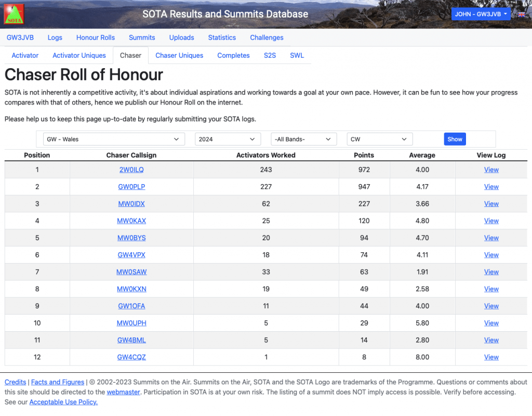
Task: Open callsign MW0UPH link
Action: (131, 323)
